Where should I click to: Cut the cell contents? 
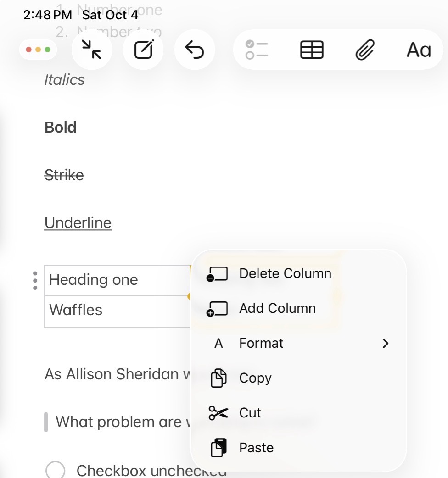point(250,413)
